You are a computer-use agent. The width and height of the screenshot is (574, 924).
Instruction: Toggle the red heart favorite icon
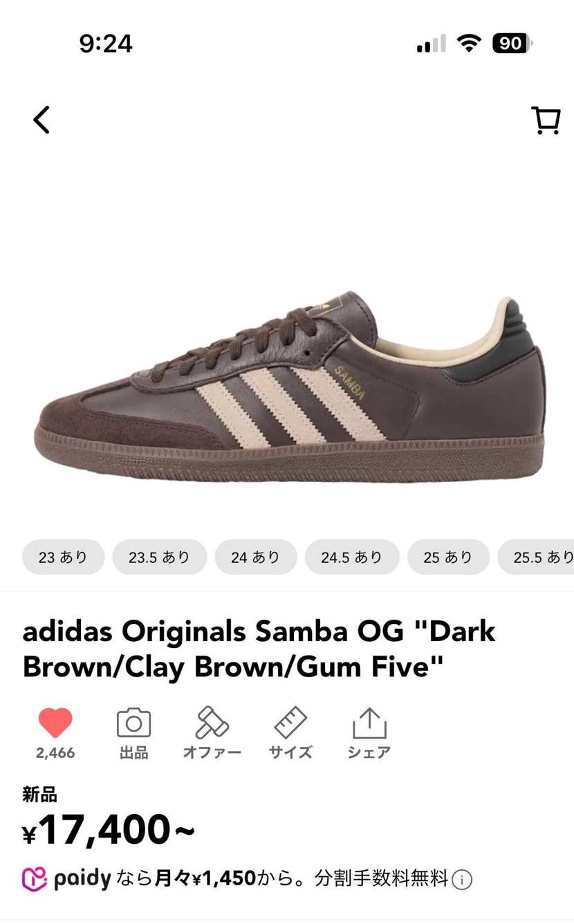pyautogui.click(x=55, y=723)
